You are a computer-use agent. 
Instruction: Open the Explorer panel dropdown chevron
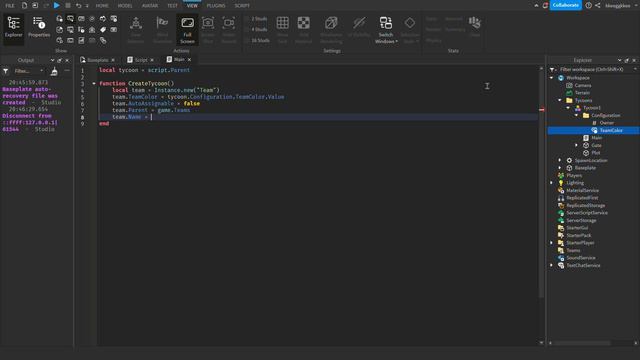click(x=620, y=60)
